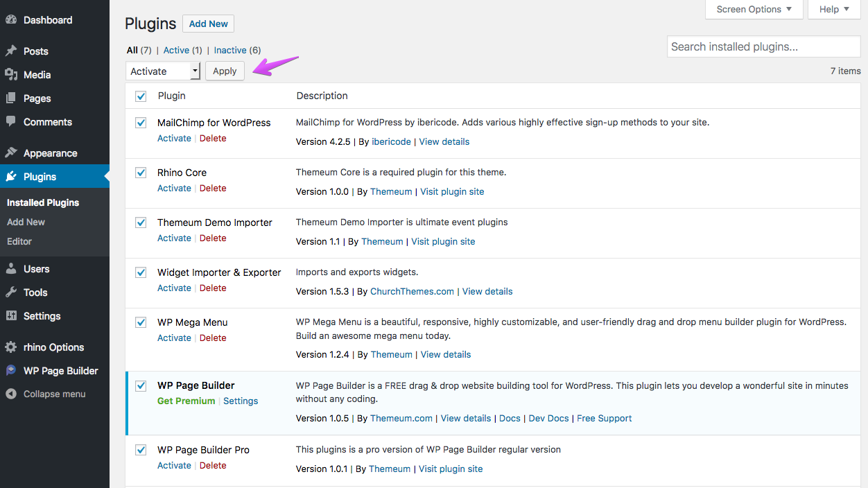This screenshot has width=868, height=488.
Task: Expand the Help panel
Action: click(834, 9)
